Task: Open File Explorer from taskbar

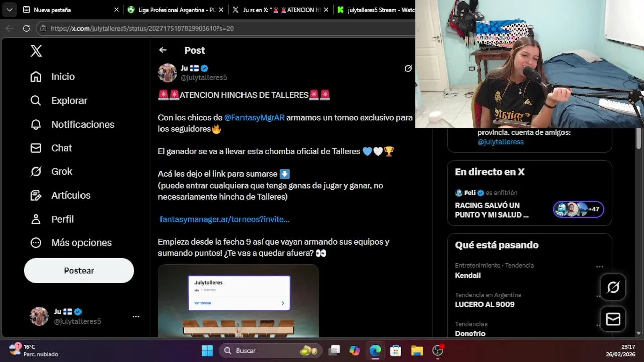Action: coord(417,351)
